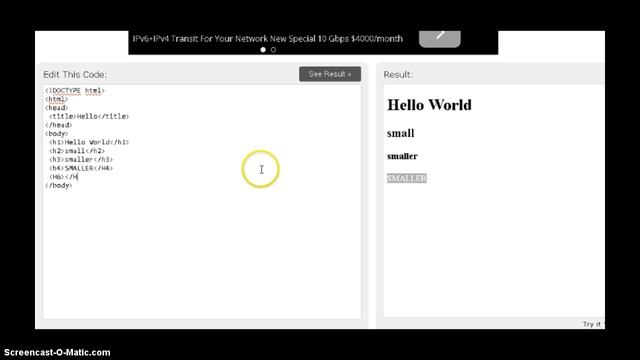640x360 pixels.
Task: Click the h4 SMALLER code line
Action: [81, 168]
